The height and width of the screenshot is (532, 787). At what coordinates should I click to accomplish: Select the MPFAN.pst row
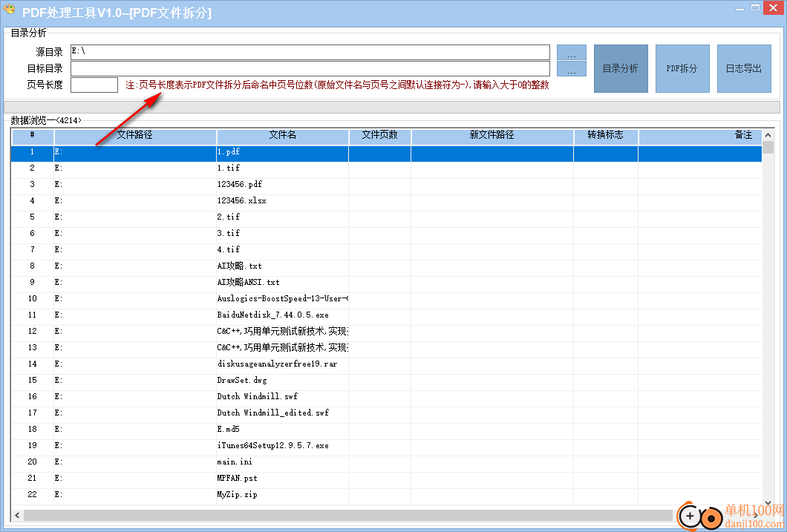click(387, 479)
